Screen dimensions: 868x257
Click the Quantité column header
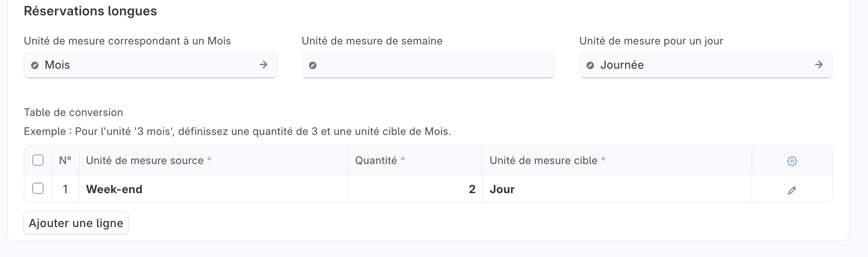click(376, 161)
